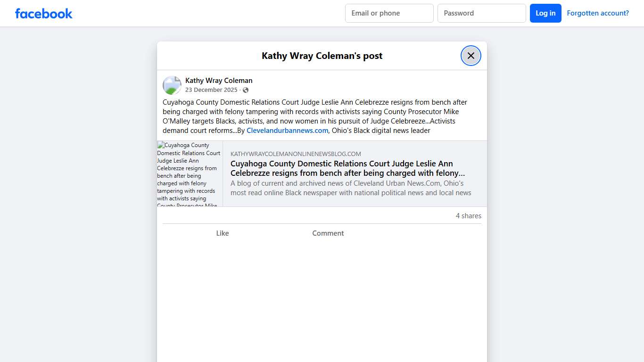Click the 23 December 2025 timestamp

[x=211, y=90]
